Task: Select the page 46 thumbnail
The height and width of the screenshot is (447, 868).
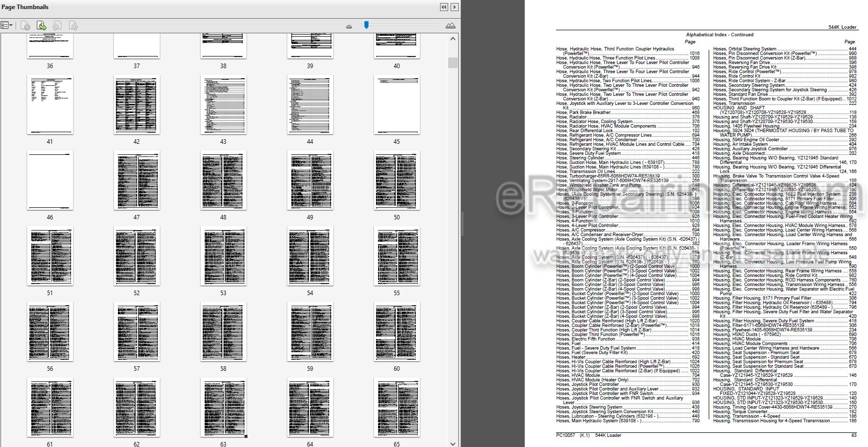Action: pyautogui.click(x=50, y=181)
